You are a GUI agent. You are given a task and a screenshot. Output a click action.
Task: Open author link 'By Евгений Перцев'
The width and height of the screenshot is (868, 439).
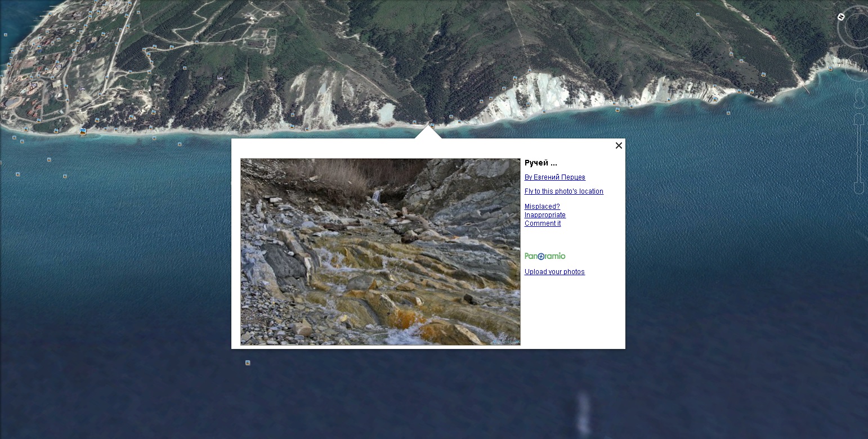554,177
